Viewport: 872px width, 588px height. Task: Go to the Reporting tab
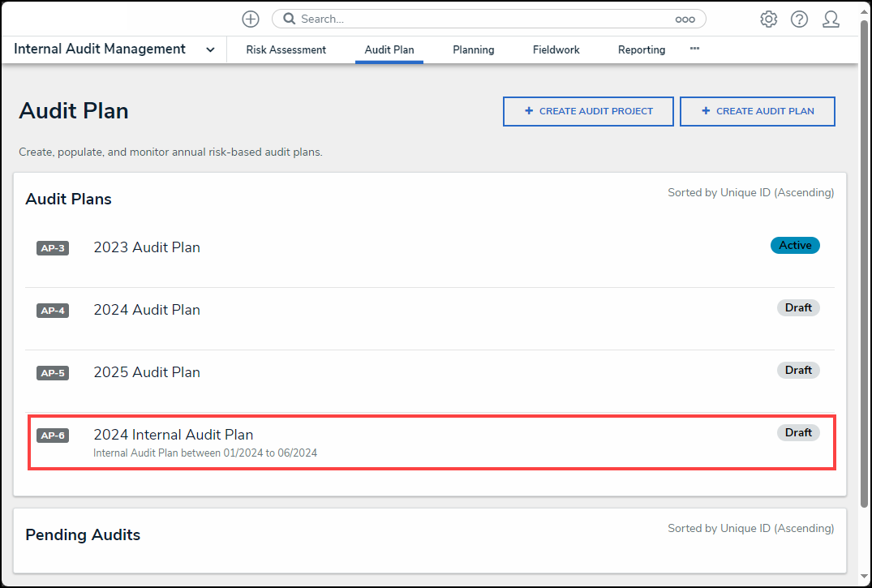pos(641,49)
